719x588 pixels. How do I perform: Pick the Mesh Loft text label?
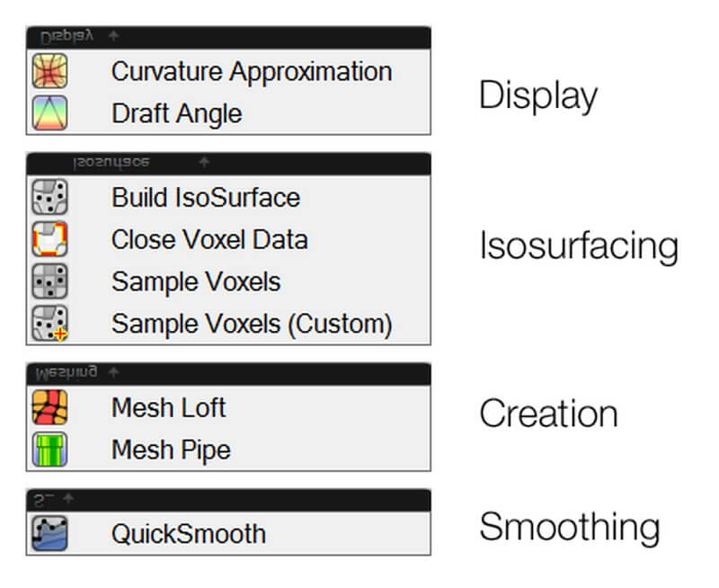(168, 407)
